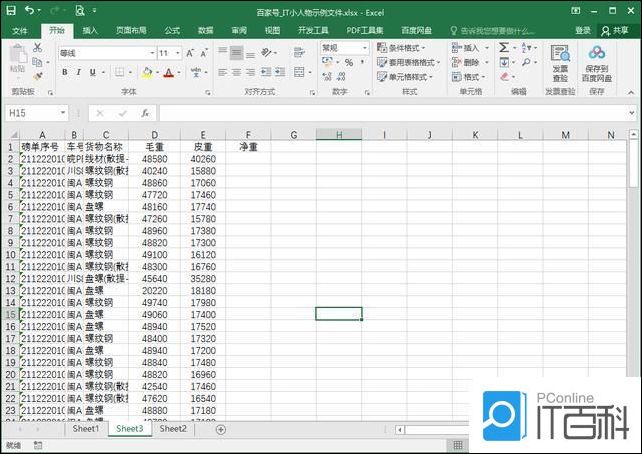Click the Share (共享) button
The image size is (642, 454).
(x=615, y=31)
